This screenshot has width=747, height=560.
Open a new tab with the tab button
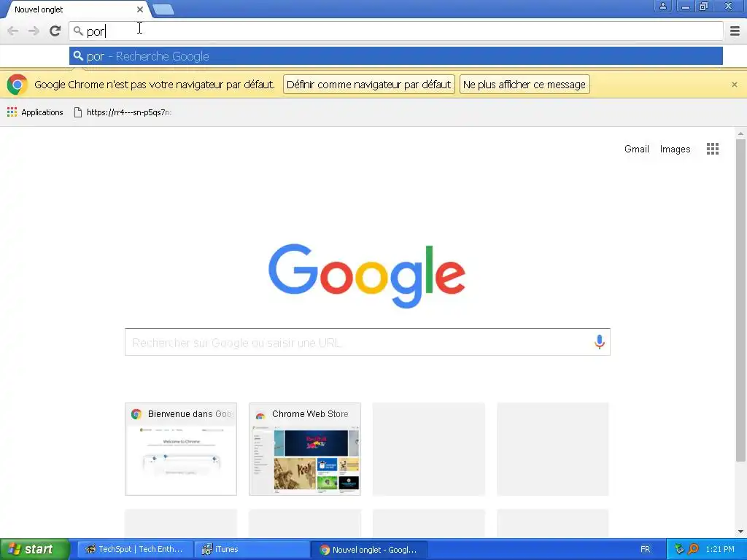pos(163,9)
